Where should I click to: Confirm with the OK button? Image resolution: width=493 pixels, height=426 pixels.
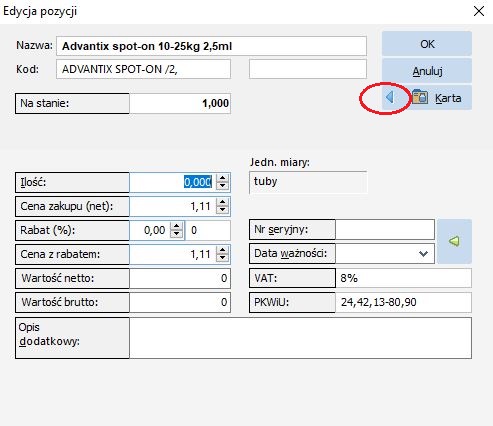click(x=427, y=44)
